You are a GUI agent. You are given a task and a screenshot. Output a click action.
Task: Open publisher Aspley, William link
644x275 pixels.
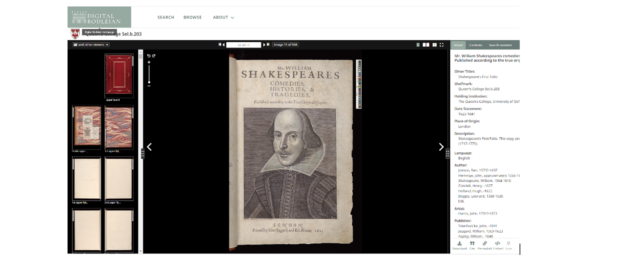pyautogui.click(x=475, y=236)
